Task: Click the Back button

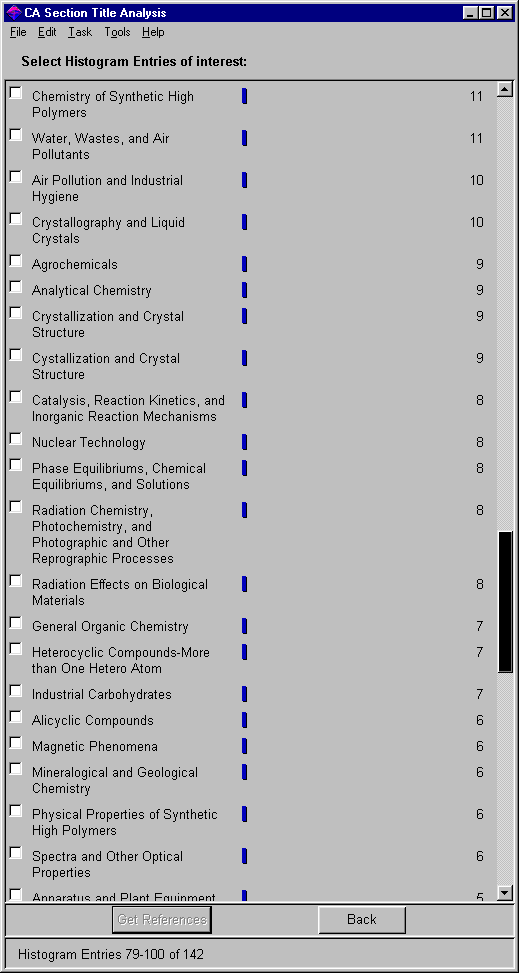Action: pyautogui.click(x=362, y=919)
